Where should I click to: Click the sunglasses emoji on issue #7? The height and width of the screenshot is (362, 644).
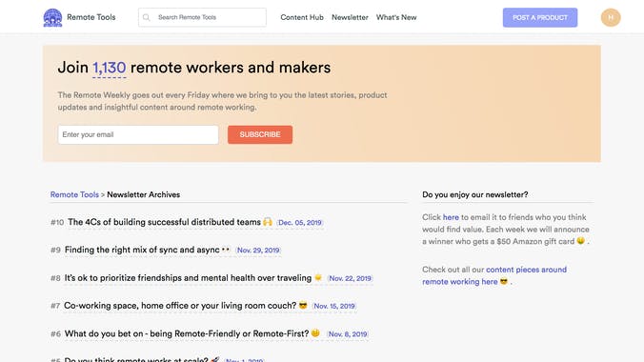[303, 305]
